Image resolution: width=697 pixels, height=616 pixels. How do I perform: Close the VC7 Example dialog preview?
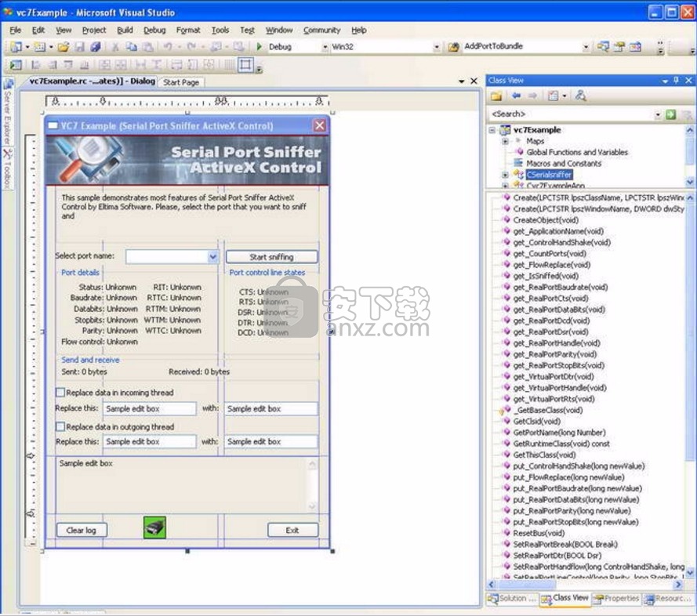[x=320, y=125]
